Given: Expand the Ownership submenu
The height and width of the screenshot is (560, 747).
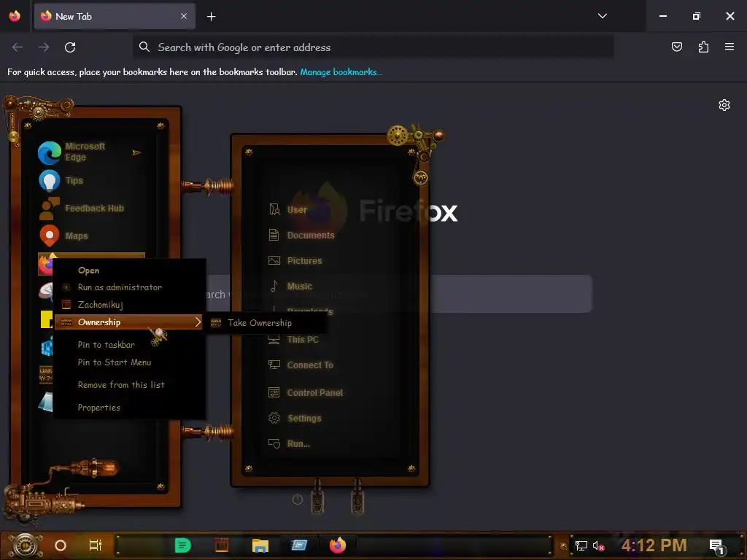Looking at the screenshot, I should tap(130, 322).
